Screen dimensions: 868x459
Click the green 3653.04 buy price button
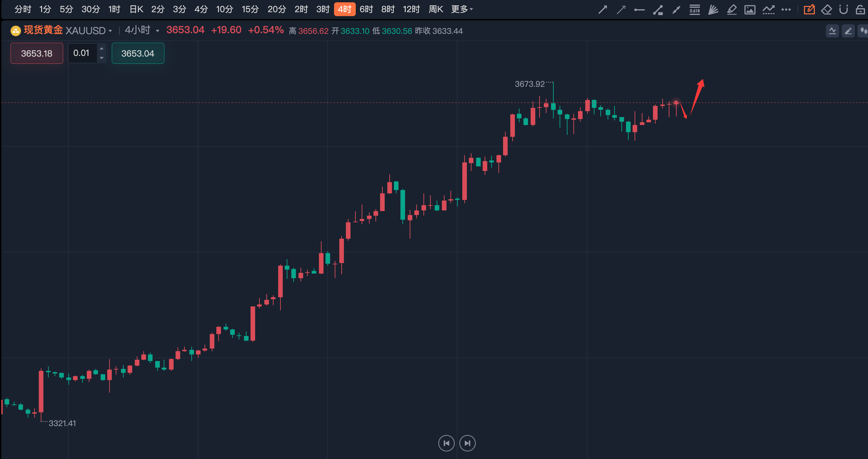pos(138,53)
